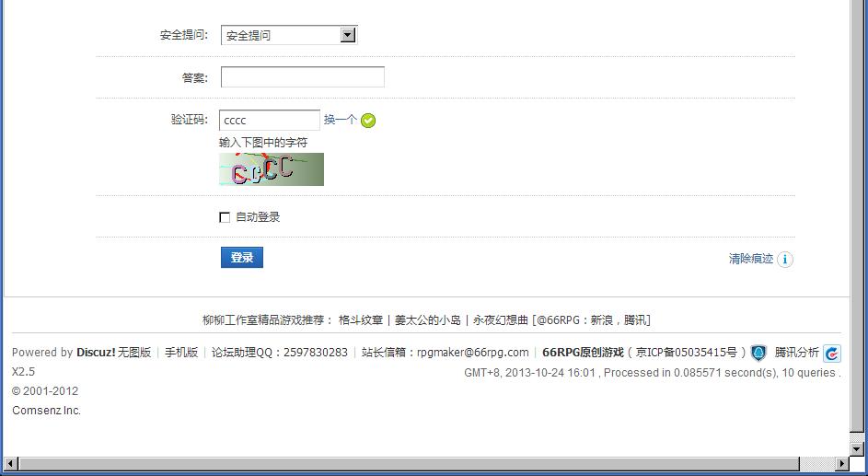This screenshot has height=476, width=868.
Task: Click the blue shield security badge icon
Action: pyautogui.click(x=758, y=353)
